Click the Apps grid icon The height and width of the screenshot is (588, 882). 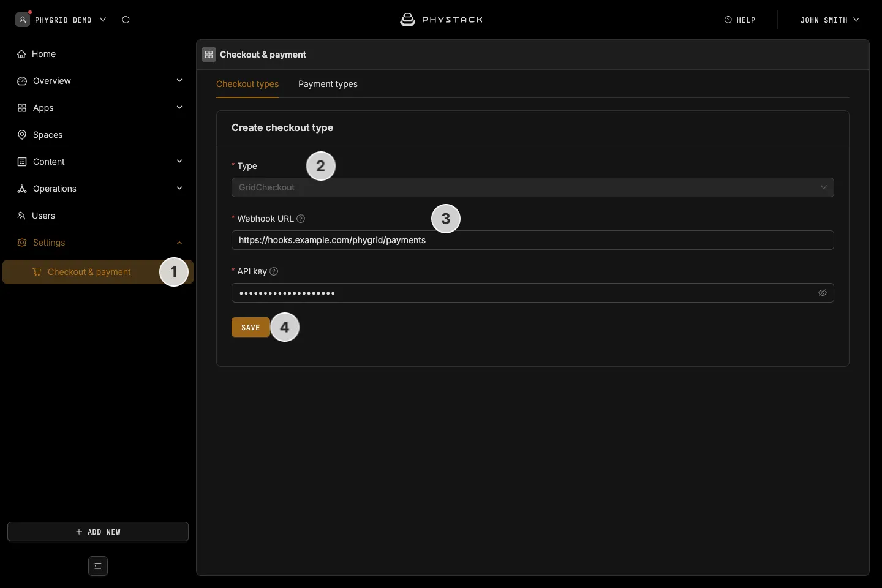[22, 108]
